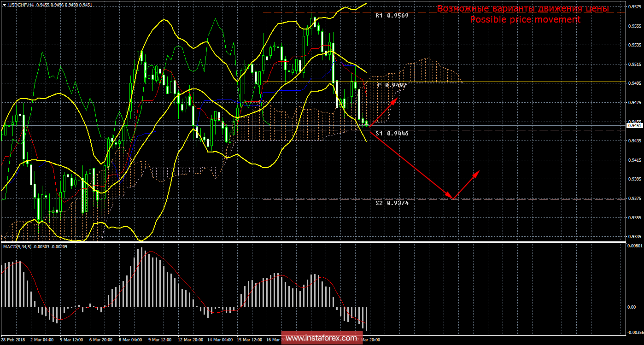
Task: Select the S1 0.9446 support label
Action: coord(392,133)
